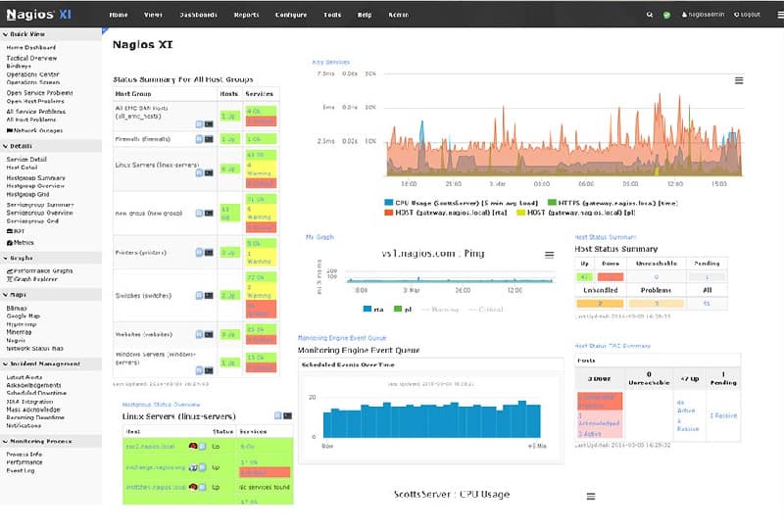Screen dimensions: 784x532
Task: Toggle the Critical legend in Ping graph
Action: (x=485, y=310)
